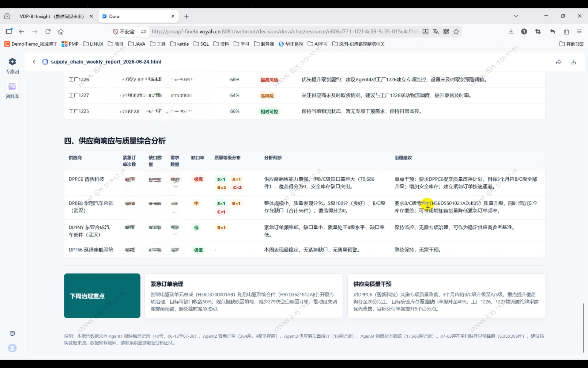The width and height of the screenshot is (588, 368).
Task: Open the 项目 bookmarks folder
Action: point(116,44)
